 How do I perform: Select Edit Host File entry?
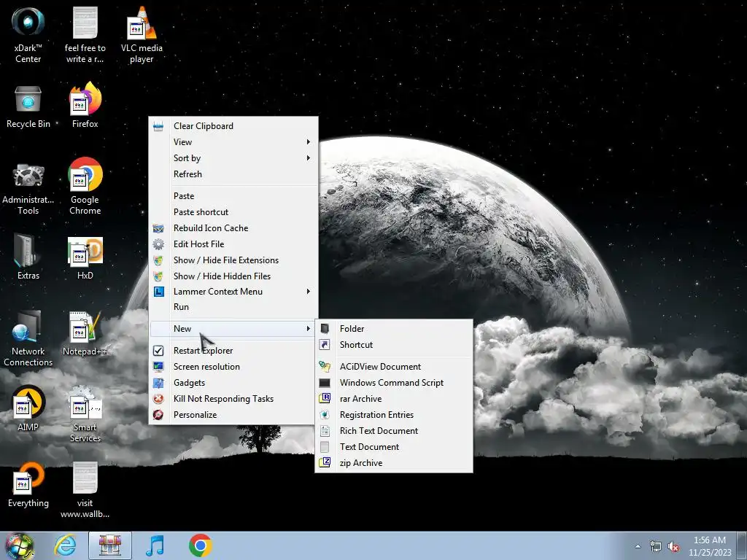tap(233, 244)
